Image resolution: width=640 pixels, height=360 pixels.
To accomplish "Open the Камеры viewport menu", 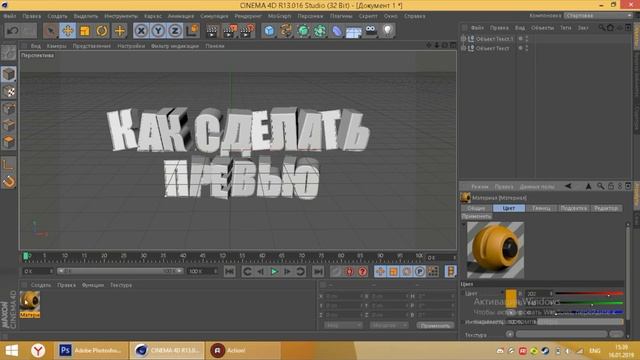I will pyautogui.click(x=56, y=46).
